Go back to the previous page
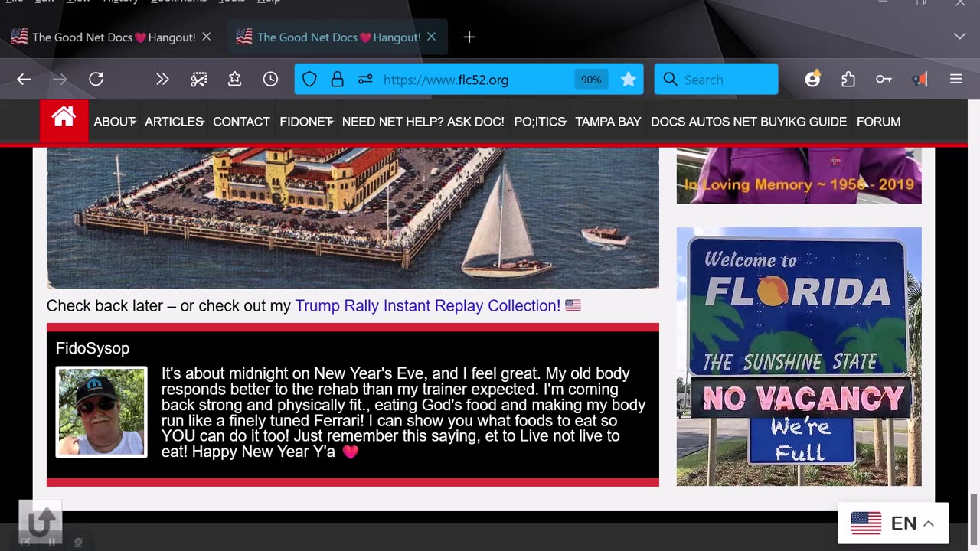 (24, 80)
